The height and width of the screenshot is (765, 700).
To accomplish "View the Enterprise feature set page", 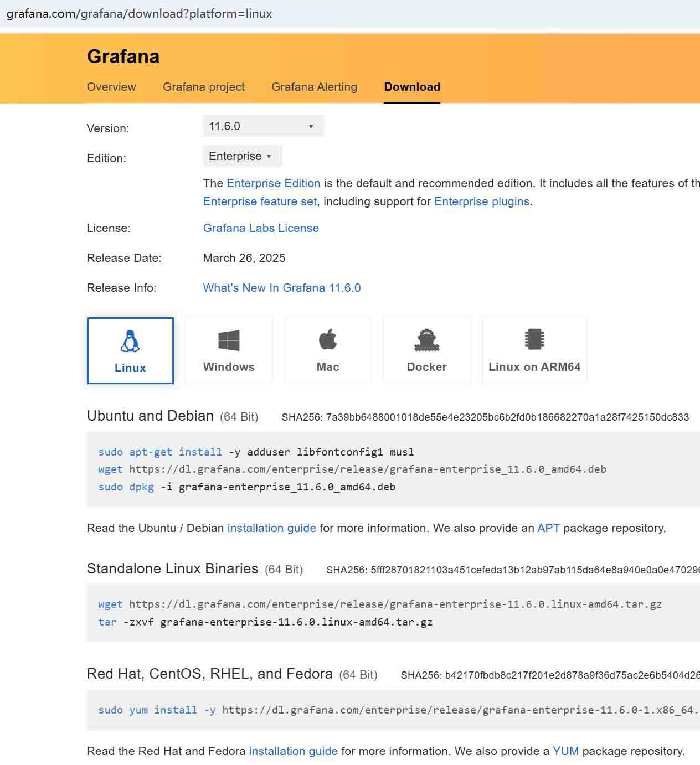I will tap(259, 201).
